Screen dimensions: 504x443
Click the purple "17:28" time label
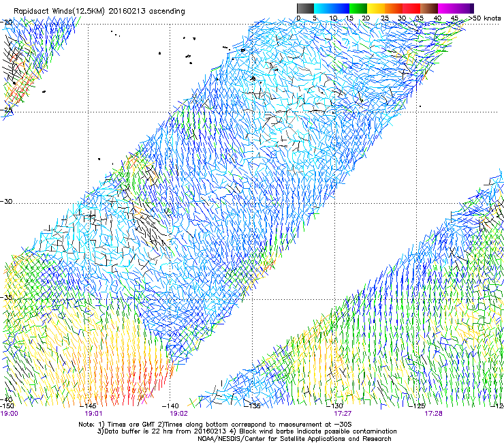click(x=433, y=414)
